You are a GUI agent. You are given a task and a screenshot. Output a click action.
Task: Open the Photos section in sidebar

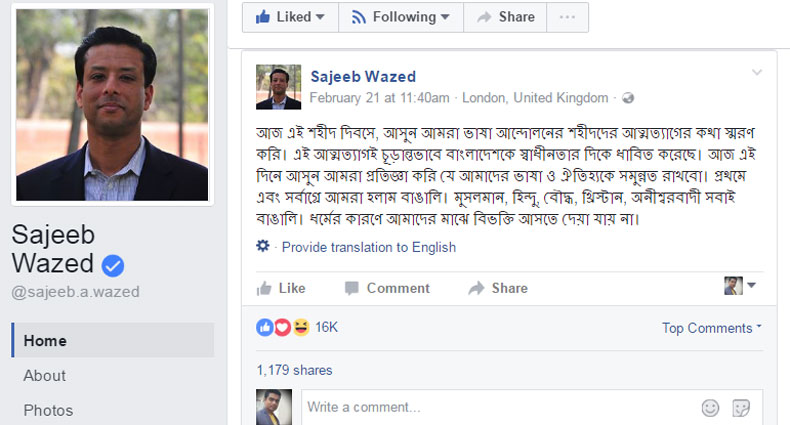[x=48, y=410]
